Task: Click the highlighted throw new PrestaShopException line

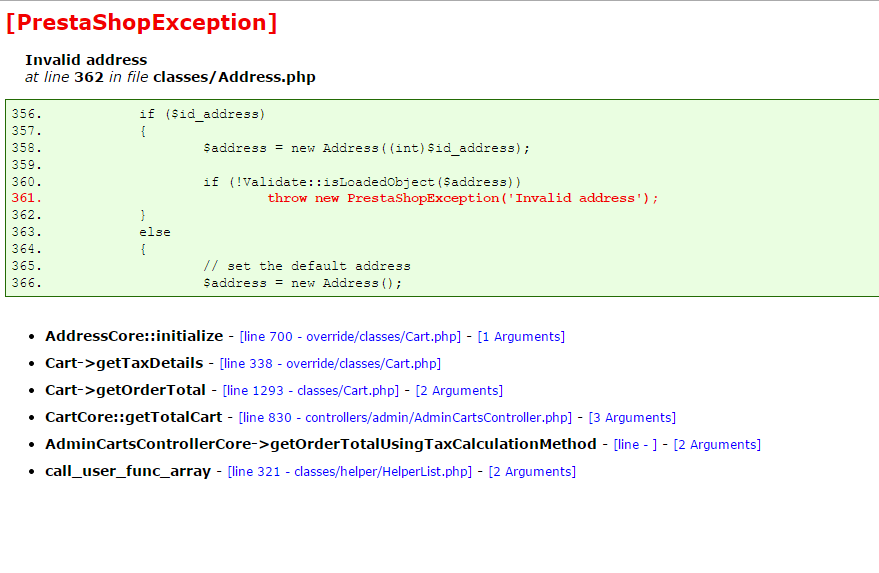Action: (x=462, y=198)
